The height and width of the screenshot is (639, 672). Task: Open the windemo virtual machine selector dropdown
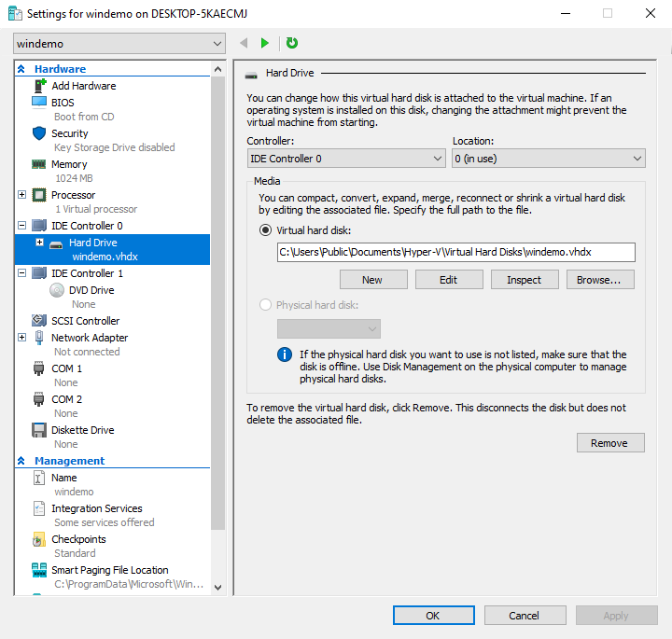[119, 44]
